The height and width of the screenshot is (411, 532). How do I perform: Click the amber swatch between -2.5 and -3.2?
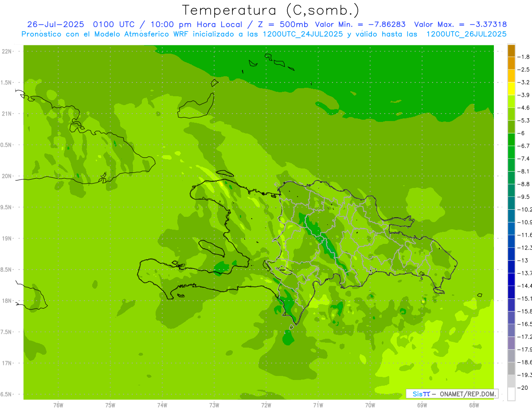[x=511, y=76]
